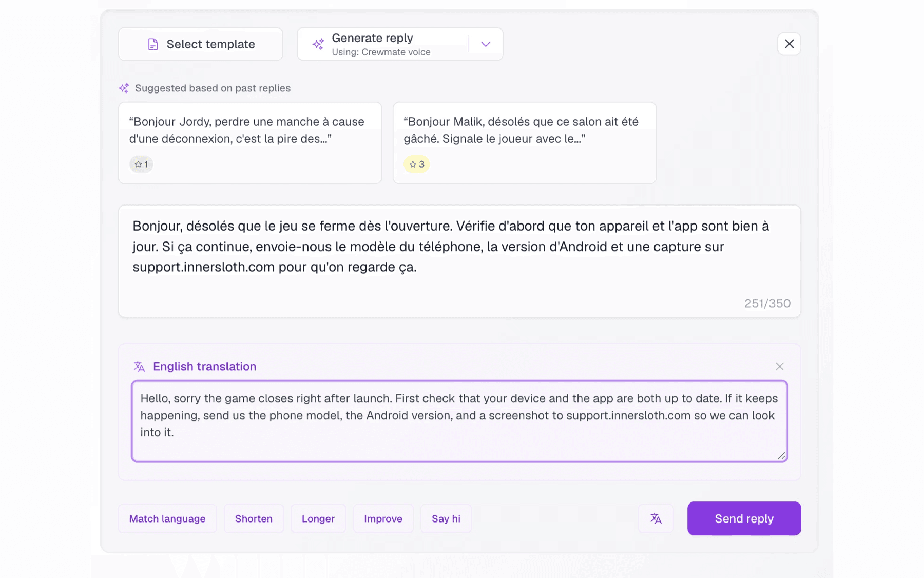The image size is (924, 578).
Task: Click the translate icon beside English translation
Action: click(x=139, y=366)
